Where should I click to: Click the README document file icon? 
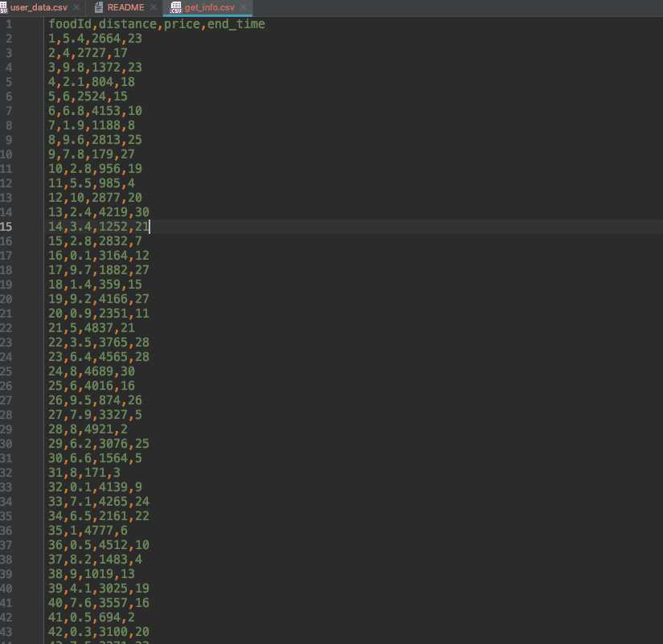click(99, 7)
